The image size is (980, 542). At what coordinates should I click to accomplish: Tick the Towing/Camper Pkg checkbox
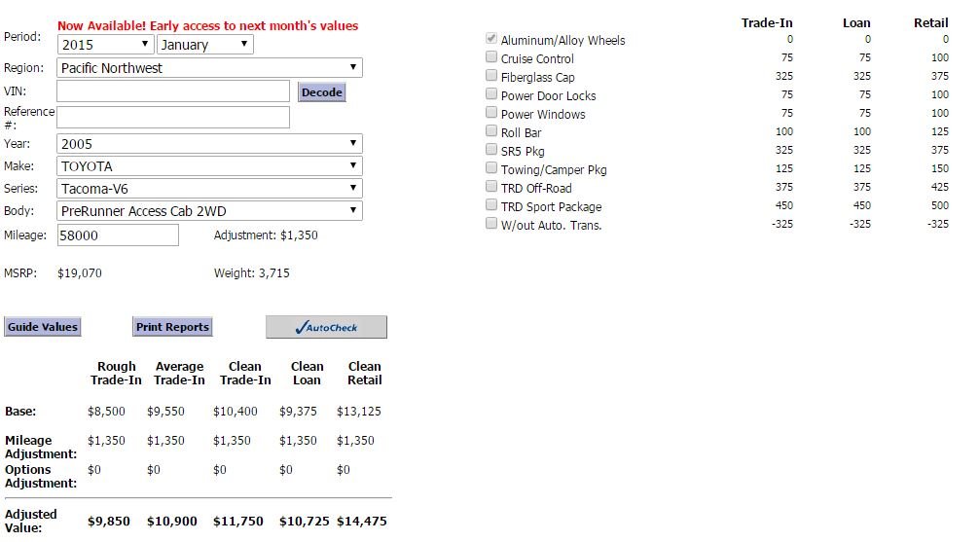[x=491, y=168]
